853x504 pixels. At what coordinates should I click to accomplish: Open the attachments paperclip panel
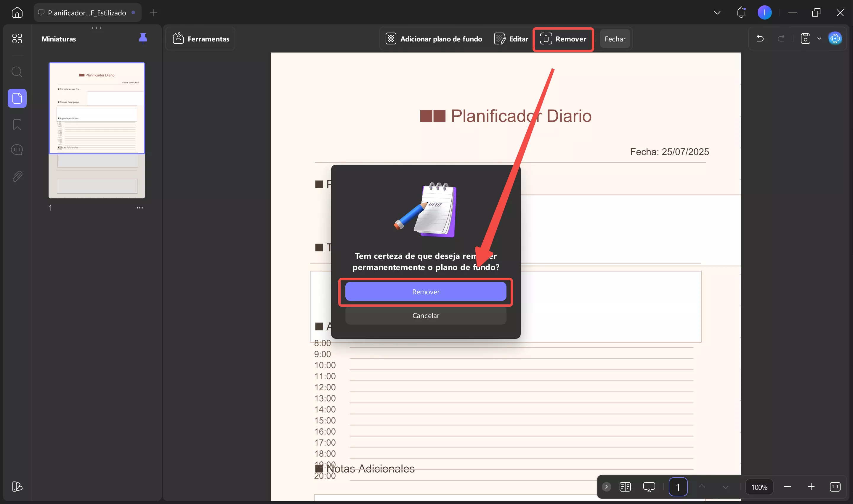[x=17, y=176]
